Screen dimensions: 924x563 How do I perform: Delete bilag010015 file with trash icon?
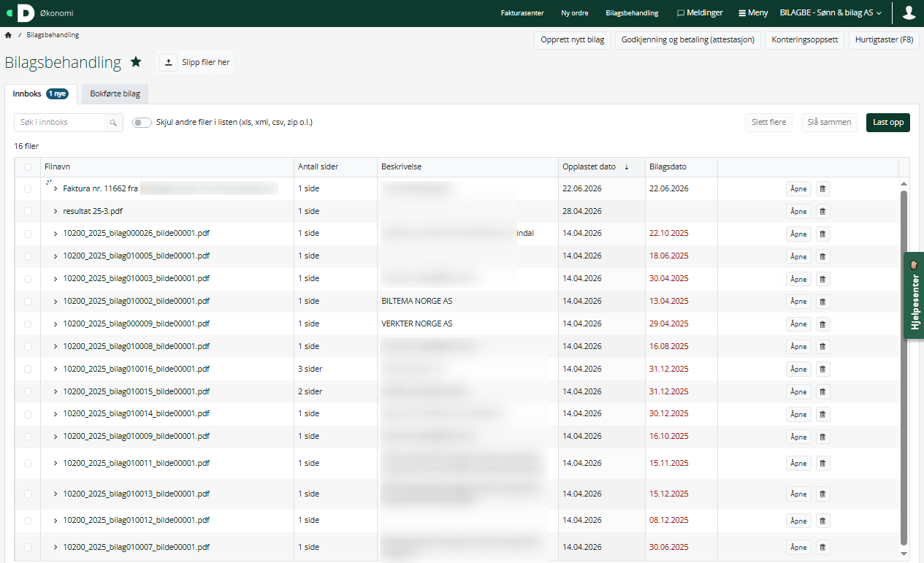click(822, 391)
